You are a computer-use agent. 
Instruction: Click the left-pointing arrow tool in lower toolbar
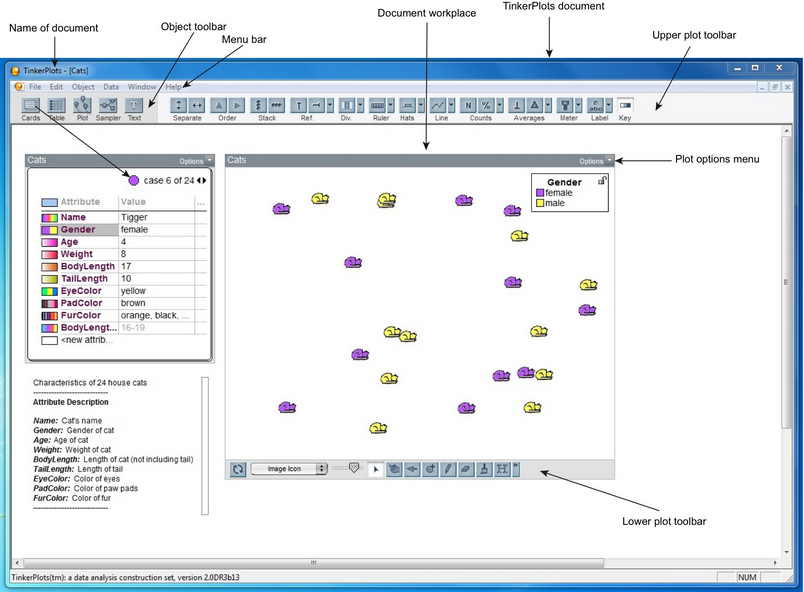tap(412, 469)
